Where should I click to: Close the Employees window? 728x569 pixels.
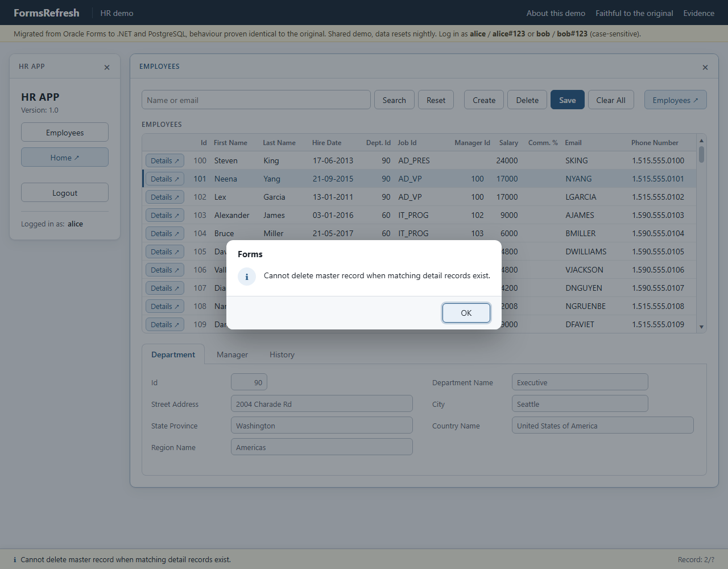pos(705,67)
